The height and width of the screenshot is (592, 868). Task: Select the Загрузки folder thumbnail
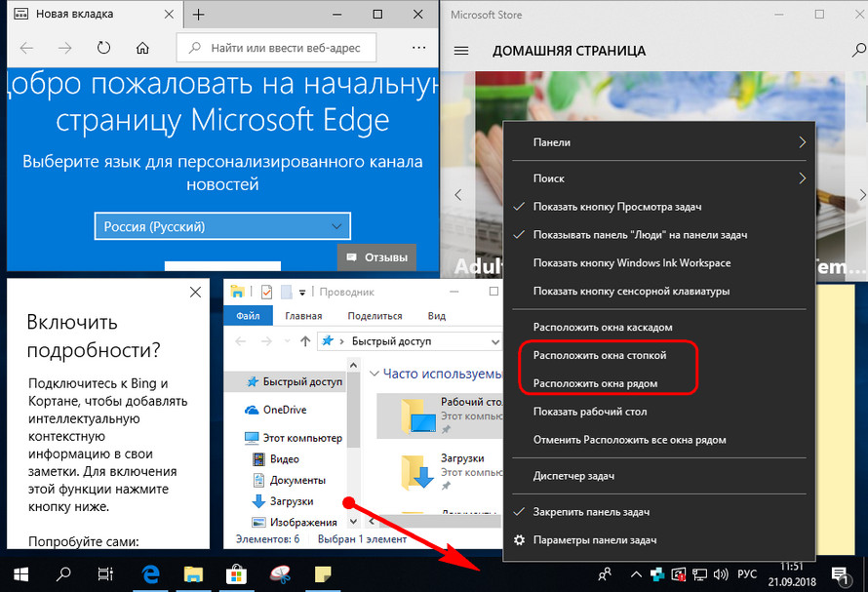click(416, 472)
